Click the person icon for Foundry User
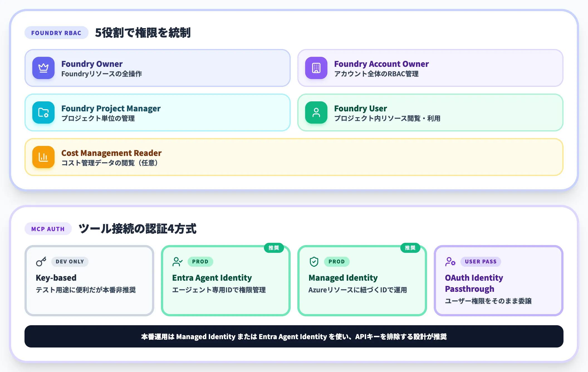Viewport: 588px width, 372px height. point(316,112)
